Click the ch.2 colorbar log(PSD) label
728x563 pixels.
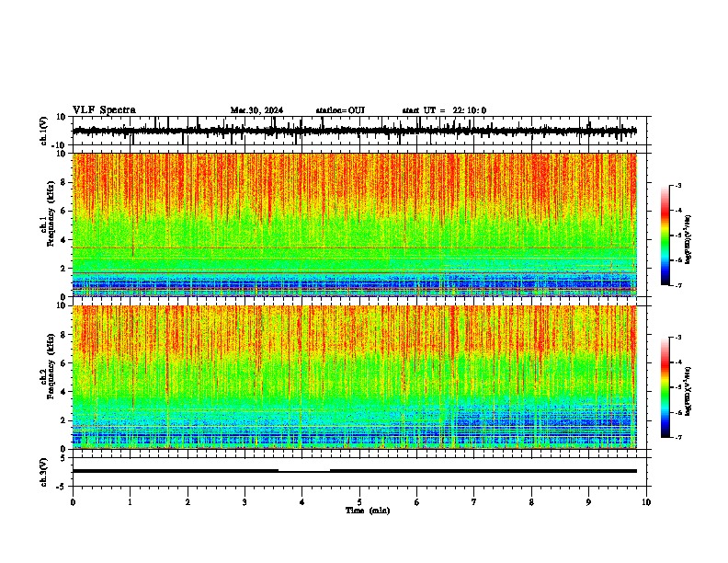click(688, 391)
